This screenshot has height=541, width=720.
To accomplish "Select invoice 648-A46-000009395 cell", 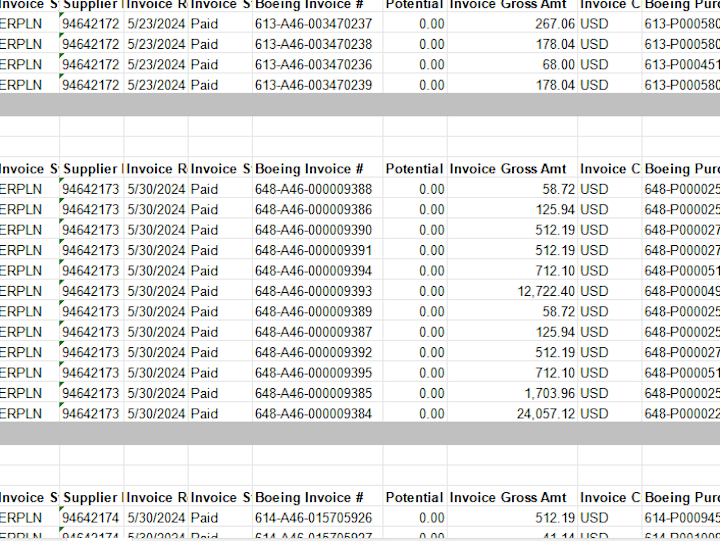I will click(317, 373).
